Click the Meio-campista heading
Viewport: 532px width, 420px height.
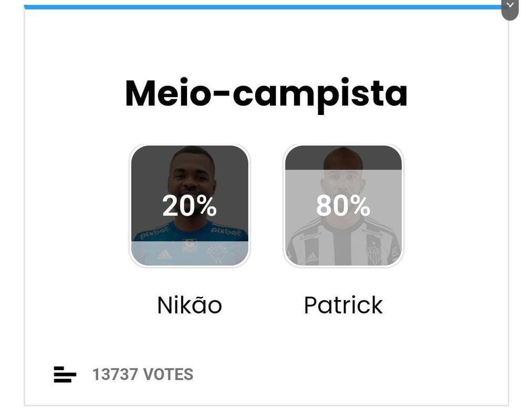pos(266,93)
